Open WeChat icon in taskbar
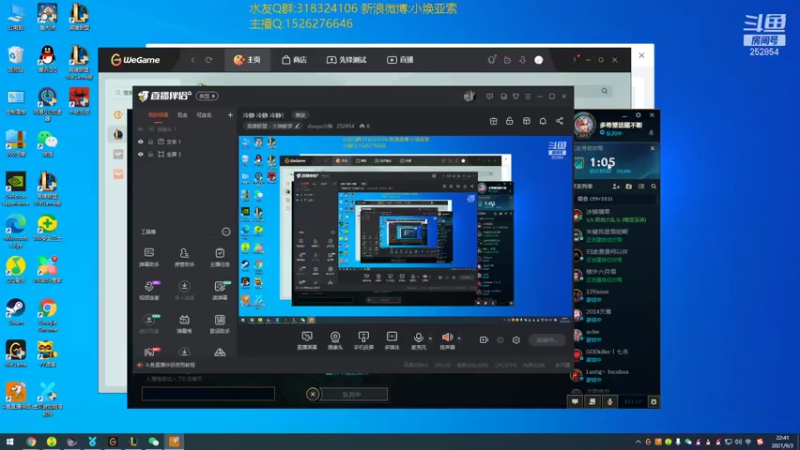This screenshot has height=450, width=800. [154, 441]
